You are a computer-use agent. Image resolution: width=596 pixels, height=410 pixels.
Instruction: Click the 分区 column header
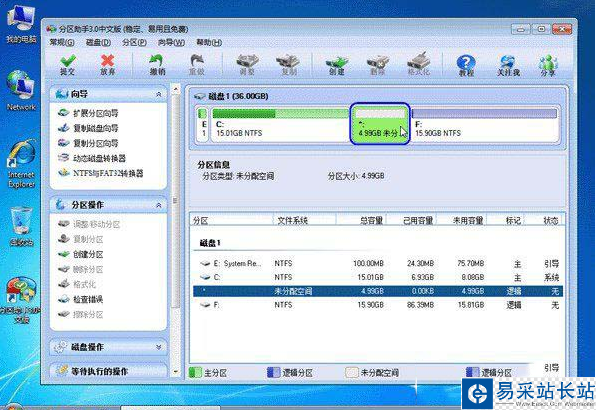coord(231,220)
